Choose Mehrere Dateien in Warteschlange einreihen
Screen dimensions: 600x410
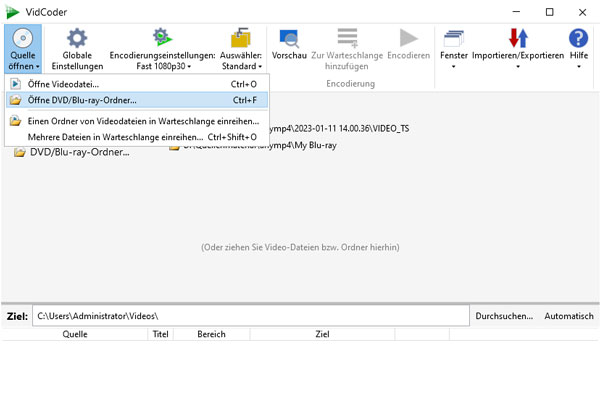pos(137,137)
